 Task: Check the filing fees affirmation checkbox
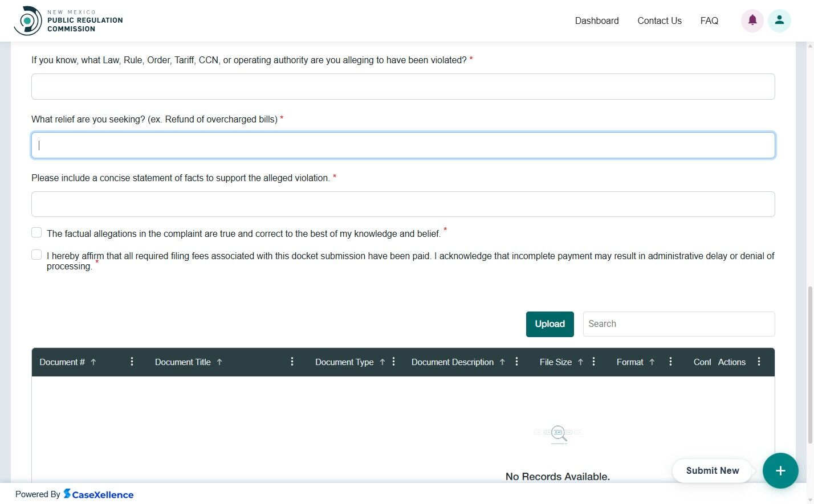point(36,254)
